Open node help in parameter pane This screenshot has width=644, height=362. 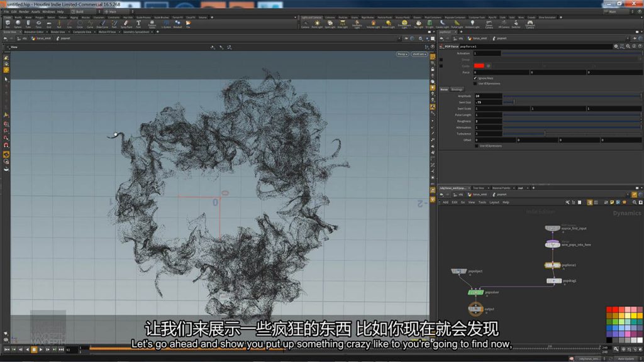[x=640, y=47]
